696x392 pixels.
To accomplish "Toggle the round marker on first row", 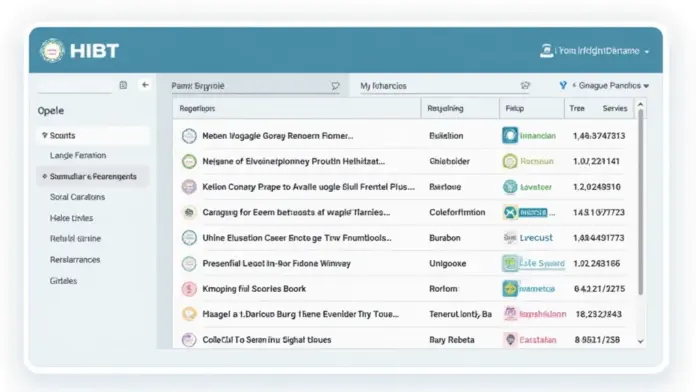I will tap(189, 136).
